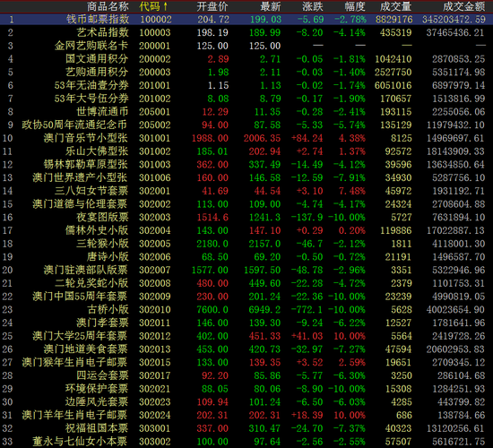Sort by the 成交量 column header
The height and width of the screenshot is (448, 493).
point(396,6)
